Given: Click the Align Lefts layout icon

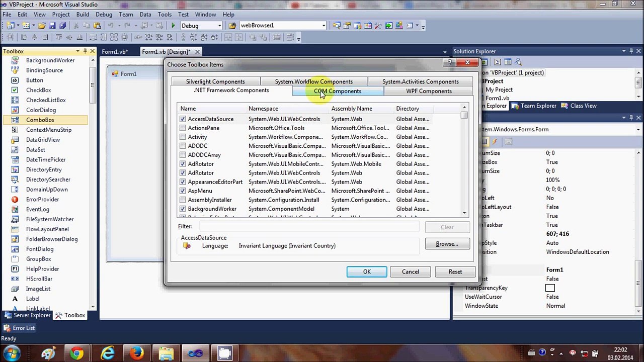Looking at the screenshot, I should coord(24,37).
